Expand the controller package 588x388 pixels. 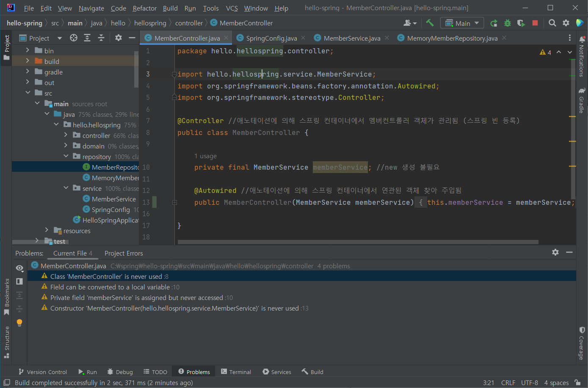66,135
